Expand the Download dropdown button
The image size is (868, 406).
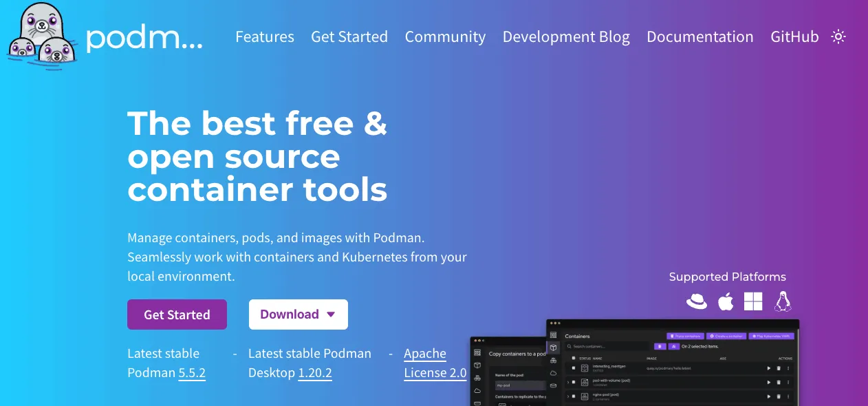[299, 314]
